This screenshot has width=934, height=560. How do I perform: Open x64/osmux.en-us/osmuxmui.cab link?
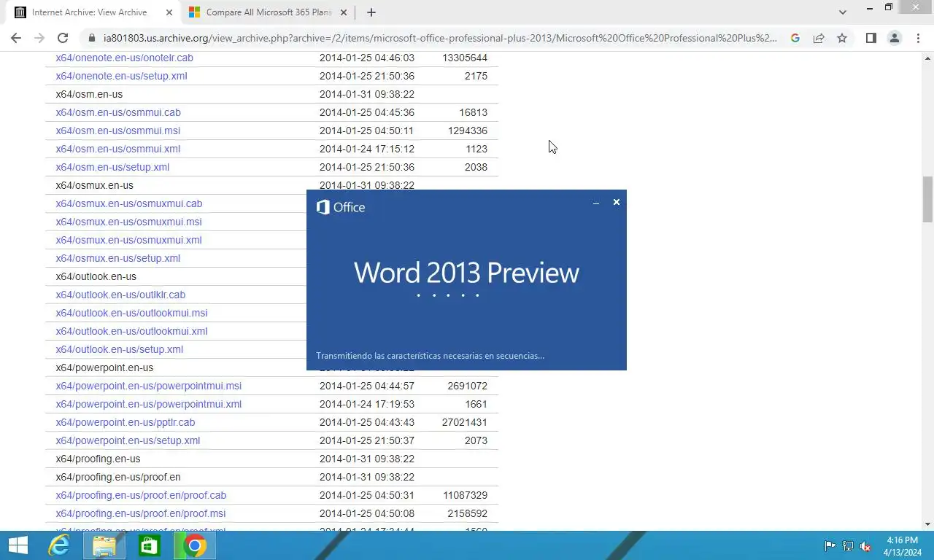tap(129, 203)
